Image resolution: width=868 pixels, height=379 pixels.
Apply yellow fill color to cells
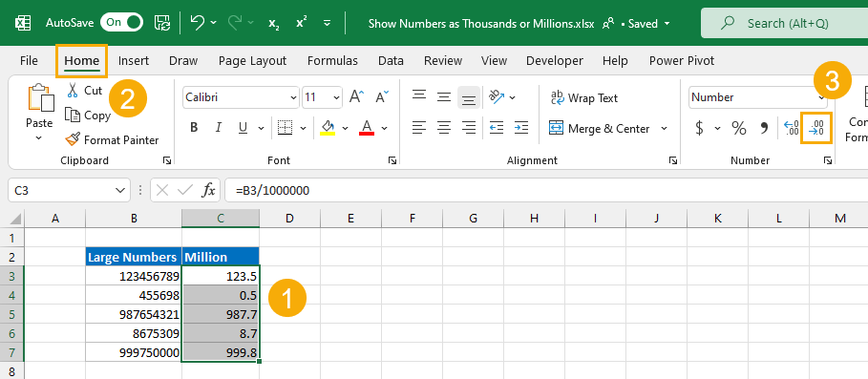(x=328, y=128)
